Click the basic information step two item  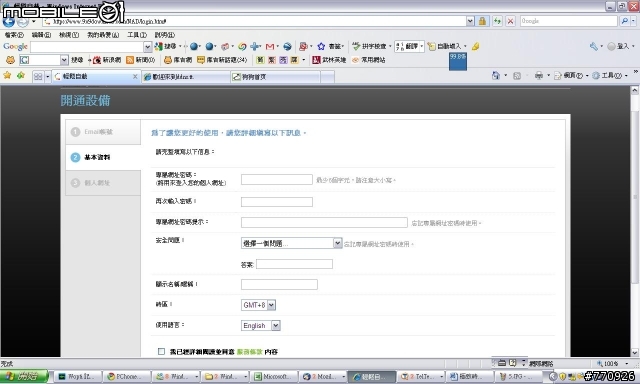click(x=103, y=157)
